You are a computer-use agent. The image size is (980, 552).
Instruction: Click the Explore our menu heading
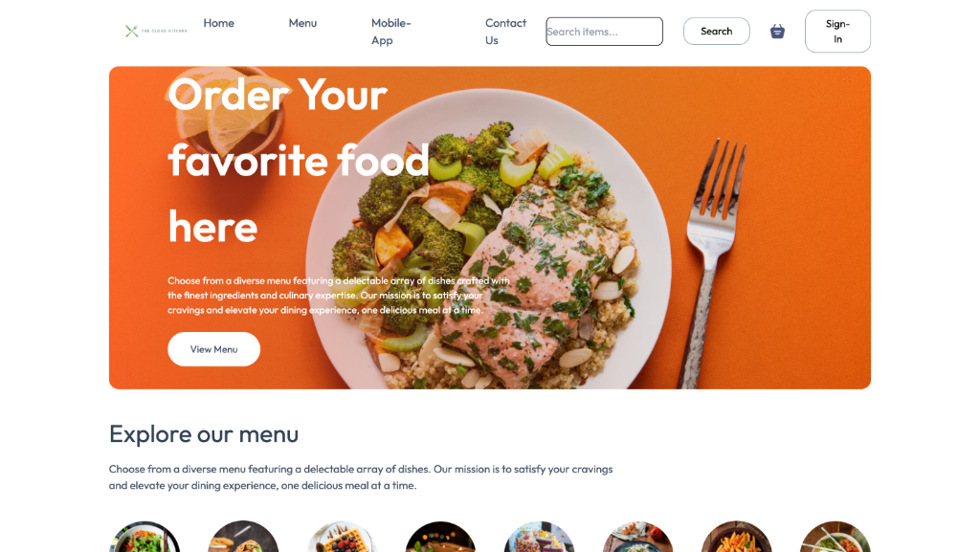point(204,434)
